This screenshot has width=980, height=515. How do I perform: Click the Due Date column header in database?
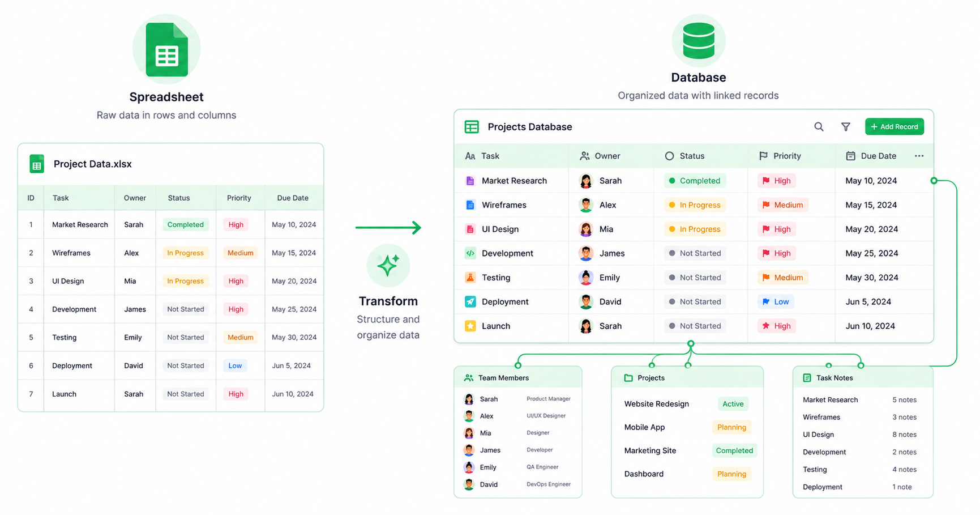pos(871,156)
